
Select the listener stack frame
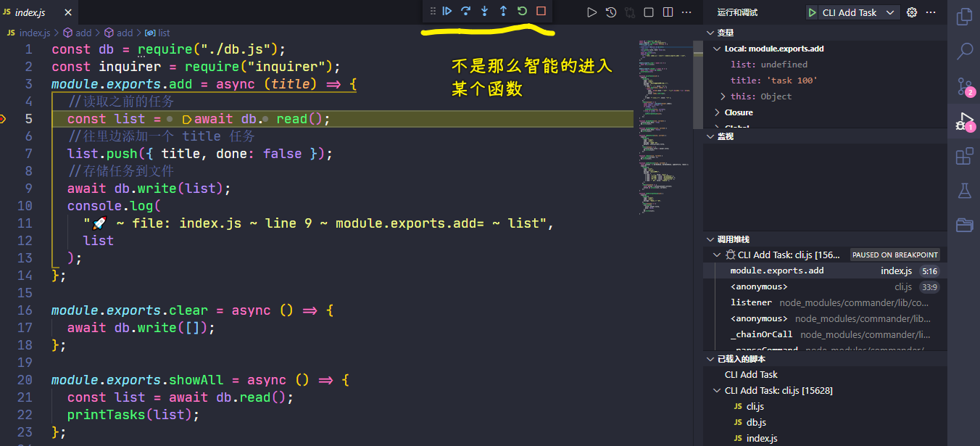(825, 303)
